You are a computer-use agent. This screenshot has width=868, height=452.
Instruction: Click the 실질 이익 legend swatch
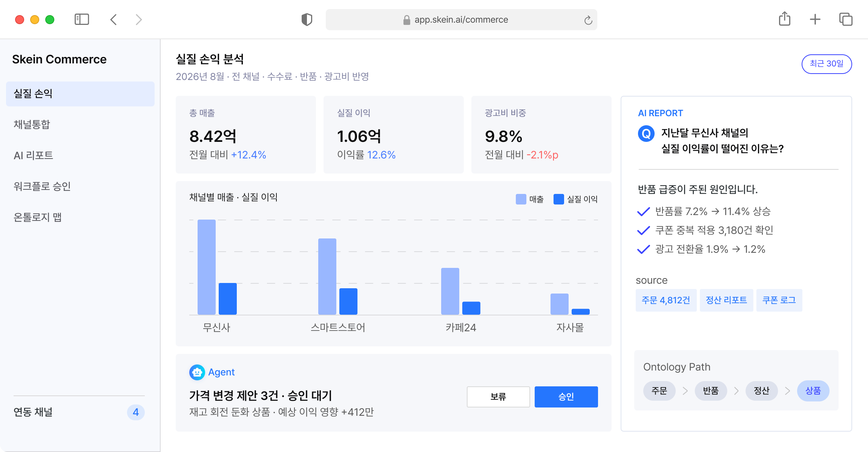559,199
